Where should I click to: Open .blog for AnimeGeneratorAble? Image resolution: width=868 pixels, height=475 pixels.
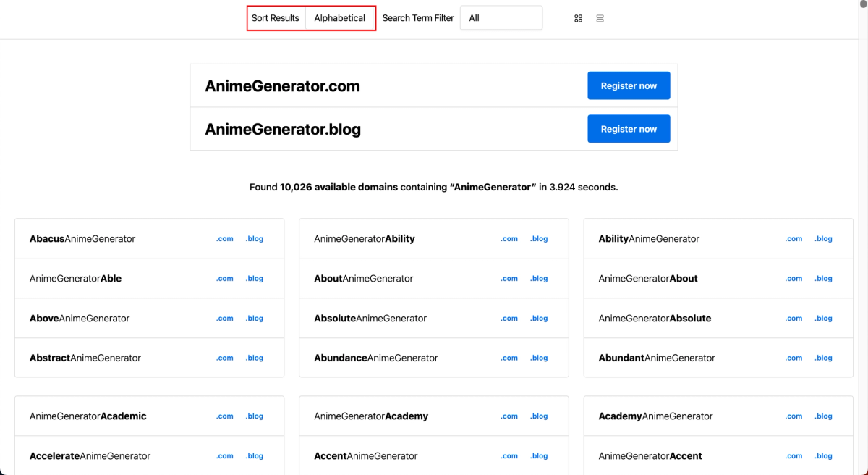pos(255,279)
